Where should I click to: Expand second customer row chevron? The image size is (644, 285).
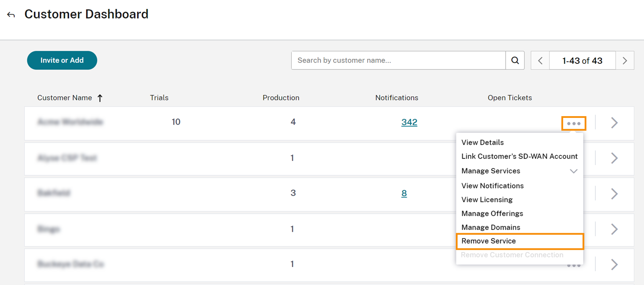click(x=614, y=158)
